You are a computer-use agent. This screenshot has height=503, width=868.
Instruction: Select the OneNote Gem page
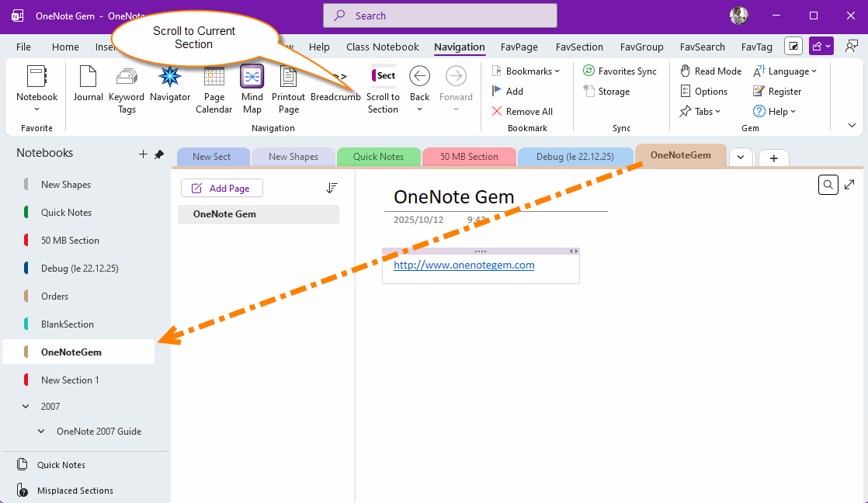point(259,214)
